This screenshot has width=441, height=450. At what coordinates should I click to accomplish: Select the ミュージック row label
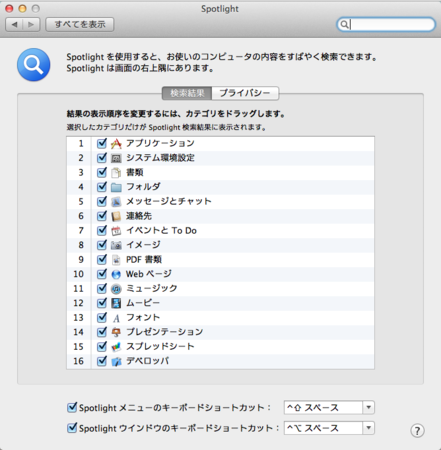click(152, 288)
